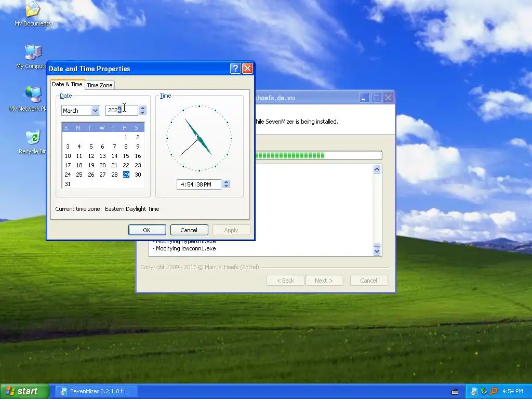The image size is (532, 399).
Task: Click the Next > button in SevenMizer installer
Action: click(x=324, y=281)
